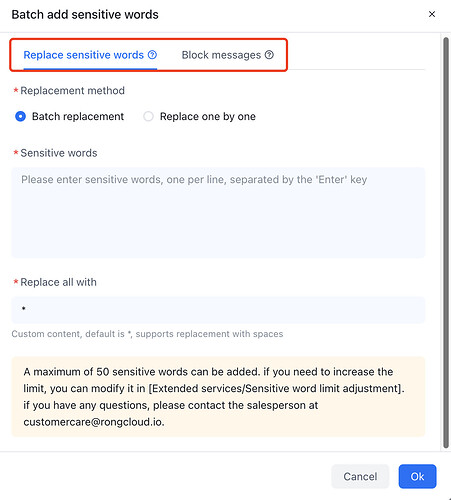Close the Batch add sensitive words dialog

click(432, 14)
